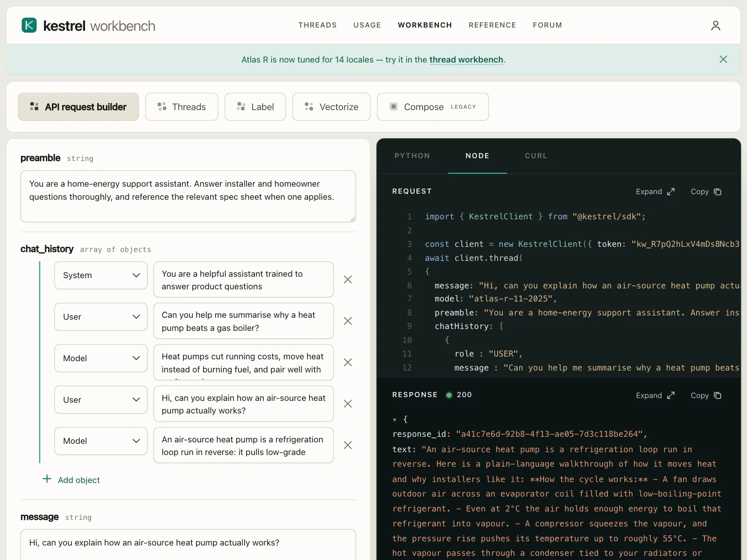Open role dropdown beside 'why a heat pump beats'
Screen dimensions: 747x560
tap(101, 317)
